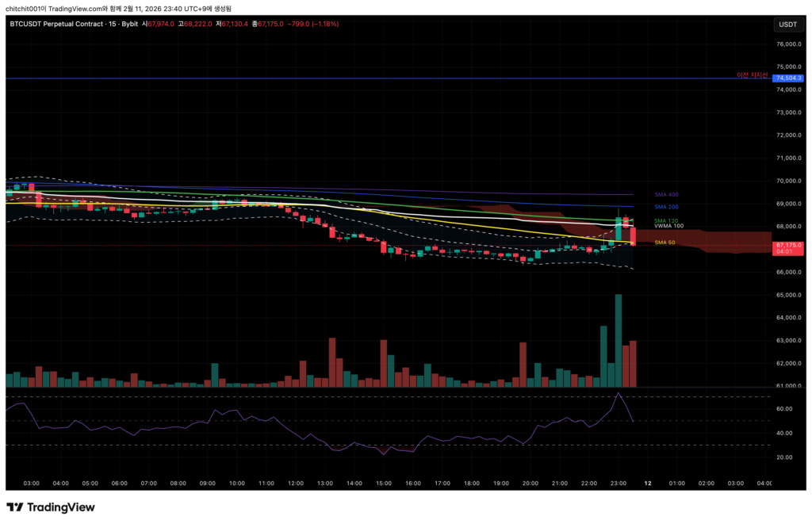The height and width of the screenshot is (524, 812).
Task: Click the 23:00 mark on time axis
Action: [619, 482]
